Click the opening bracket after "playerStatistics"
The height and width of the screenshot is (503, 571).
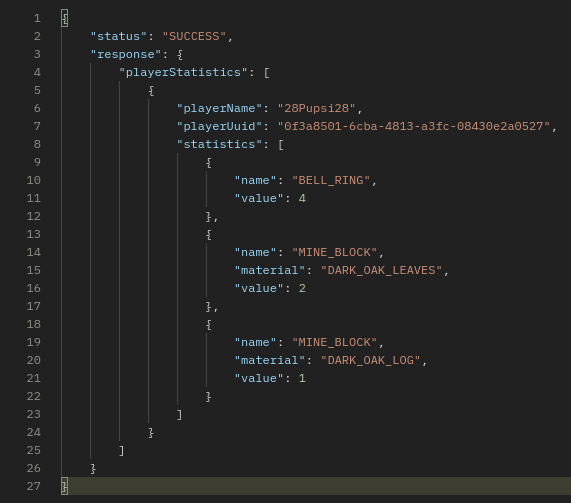267,72
